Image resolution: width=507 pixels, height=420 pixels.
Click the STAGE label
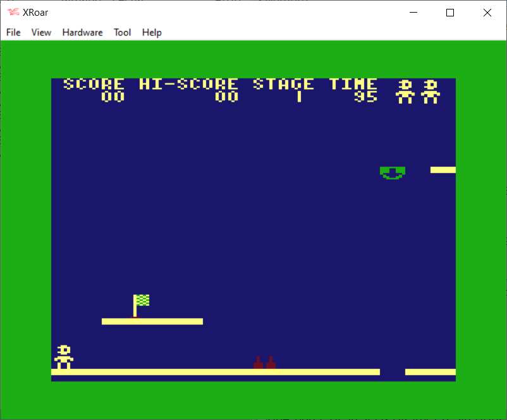[x=283, y=84]
